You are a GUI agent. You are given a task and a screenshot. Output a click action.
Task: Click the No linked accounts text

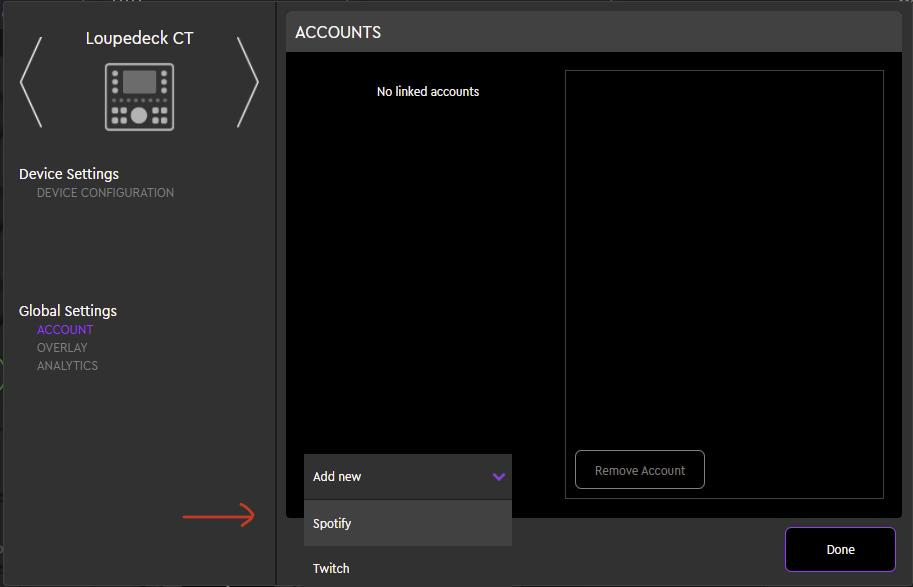click(x=428, y=92)
